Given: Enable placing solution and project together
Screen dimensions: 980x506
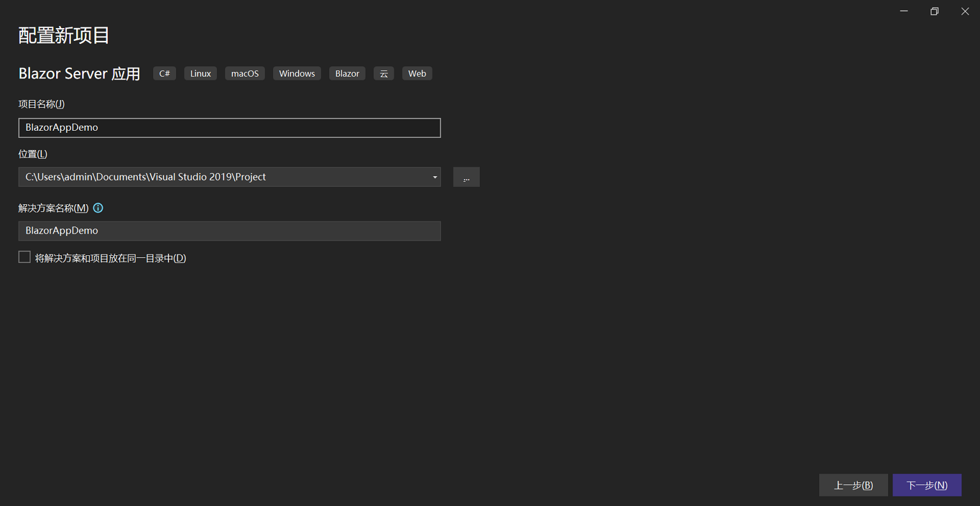Looking at the screenshot, I should (x=24, y=257).
